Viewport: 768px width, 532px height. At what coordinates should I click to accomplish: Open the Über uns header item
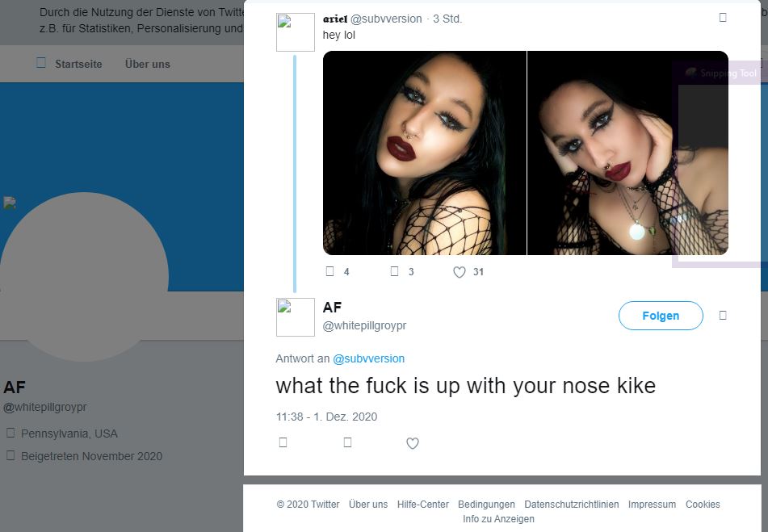(148, 64)
